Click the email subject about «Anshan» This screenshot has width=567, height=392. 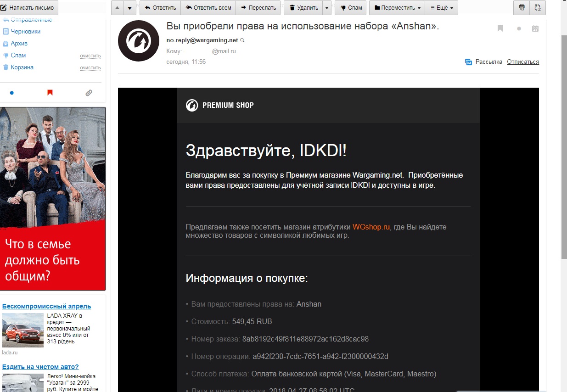coord(303,26)
